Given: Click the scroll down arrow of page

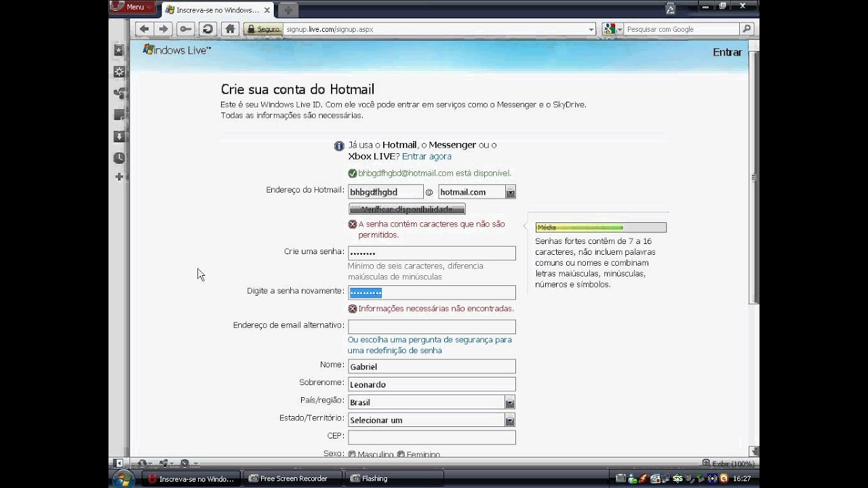Looking at the screenshot, I should pyautogui.click(x=754, y=451).
